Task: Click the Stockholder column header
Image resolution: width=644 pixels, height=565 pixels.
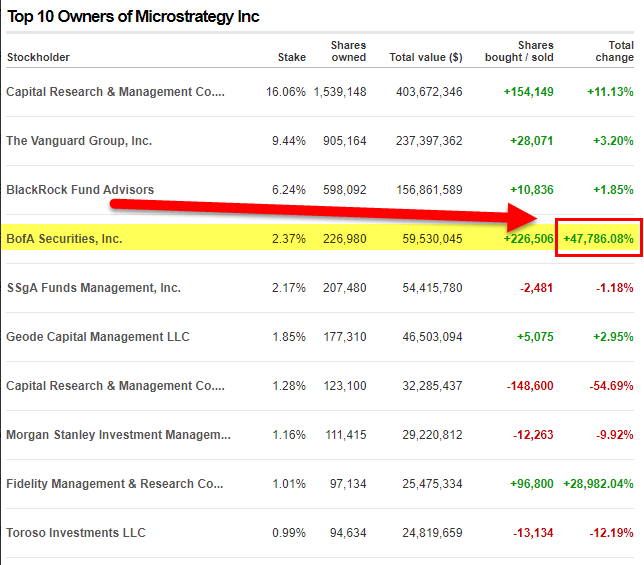Action: click(38, 57)
